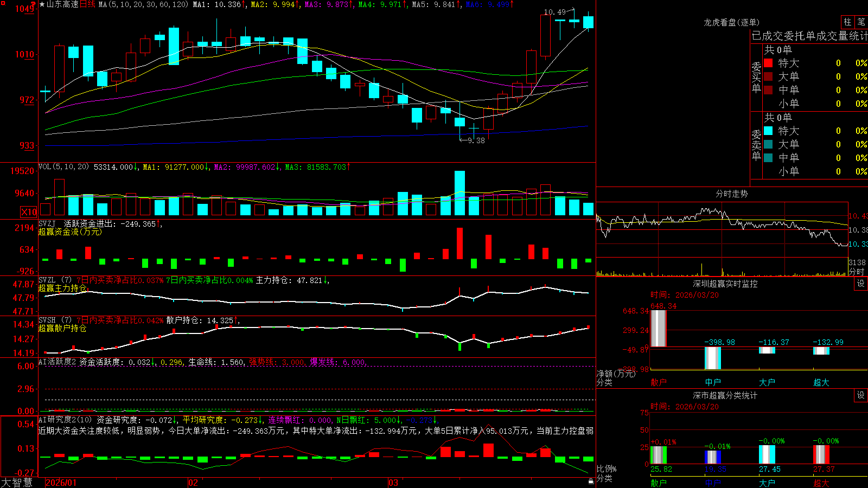
Task: Click the 委买单 section label
Action: 756,78
